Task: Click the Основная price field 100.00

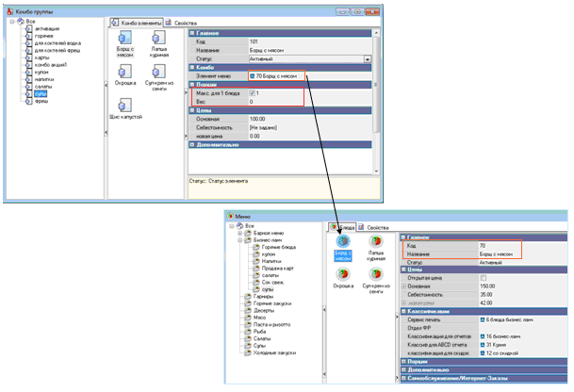Action: pos(259,119)
